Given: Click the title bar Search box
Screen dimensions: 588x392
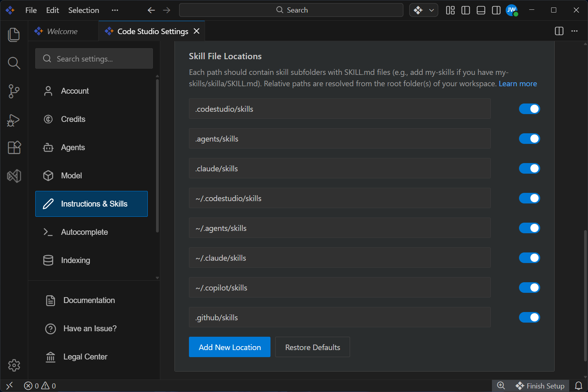Looking at the screenshot, I should 291,10.
